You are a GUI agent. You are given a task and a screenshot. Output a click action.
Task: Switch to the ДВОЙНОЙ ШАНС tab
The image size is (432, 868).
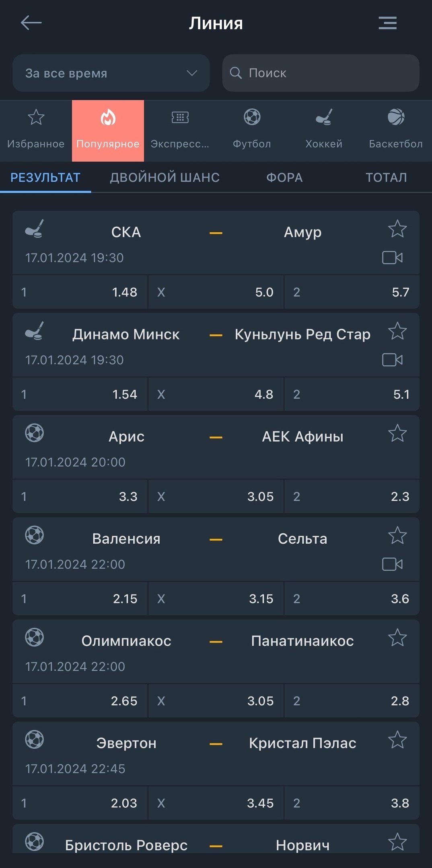pyautogui.click(x=165, y=178)
